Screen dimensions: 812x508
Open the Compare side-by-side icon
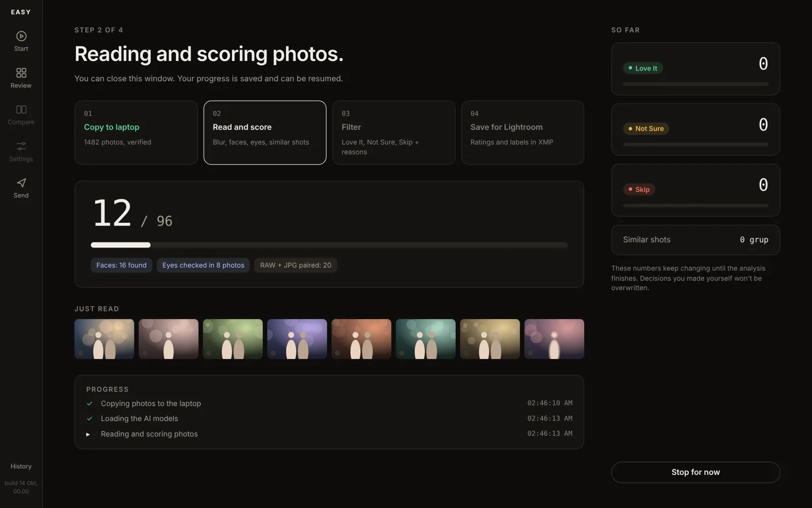[21, 109]
